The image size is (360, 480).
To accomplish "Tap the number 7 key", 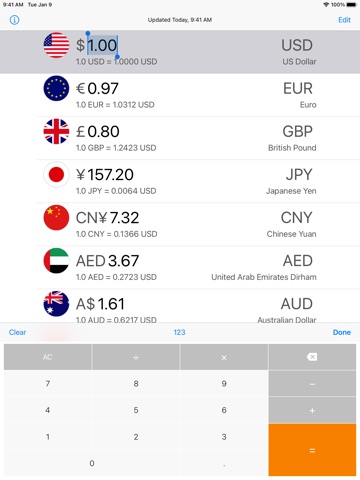I will (x=48, y=383).
